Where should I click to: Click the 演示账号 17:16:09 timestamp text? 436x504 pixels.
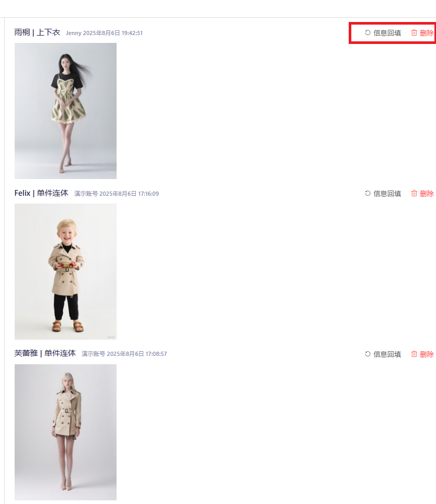[x=117, y=194]
